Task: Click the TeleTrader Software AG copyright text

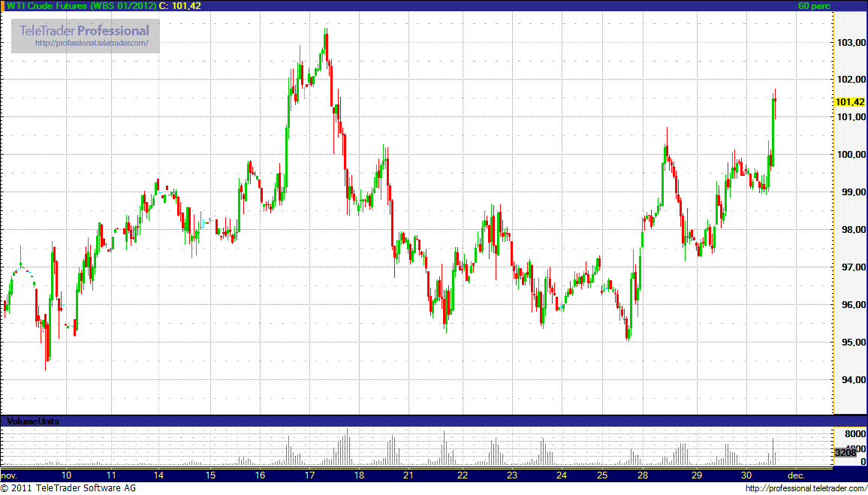Action: (x=68, y=489)
